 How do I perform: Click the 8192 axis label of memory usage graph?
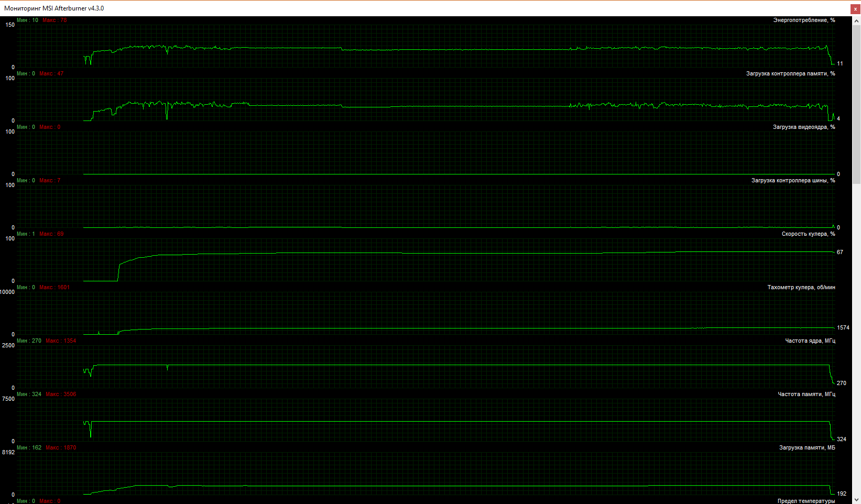8,452
